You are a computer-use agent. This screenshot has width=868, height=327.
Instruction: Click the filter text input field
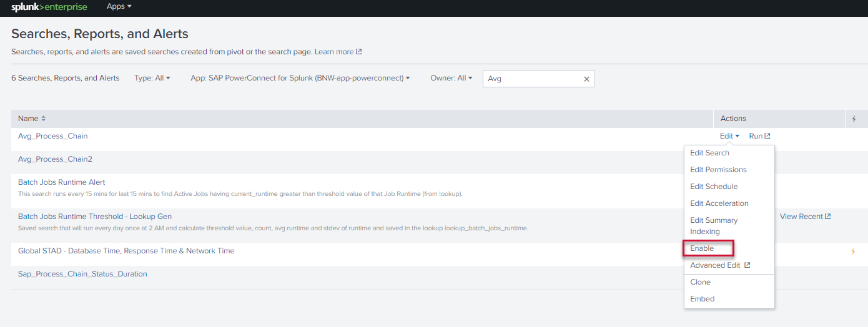tap(532, 79)
